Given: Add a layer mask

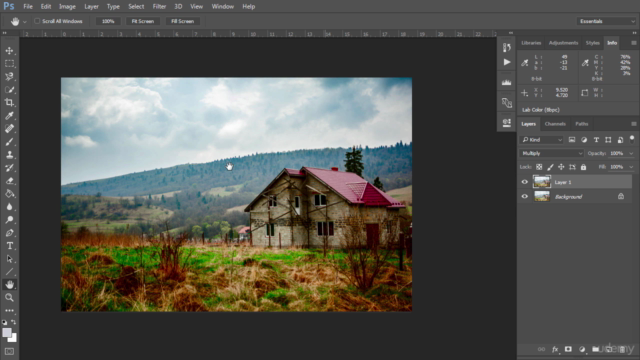Looking at the screenshot, I should (x=568, y=349).
